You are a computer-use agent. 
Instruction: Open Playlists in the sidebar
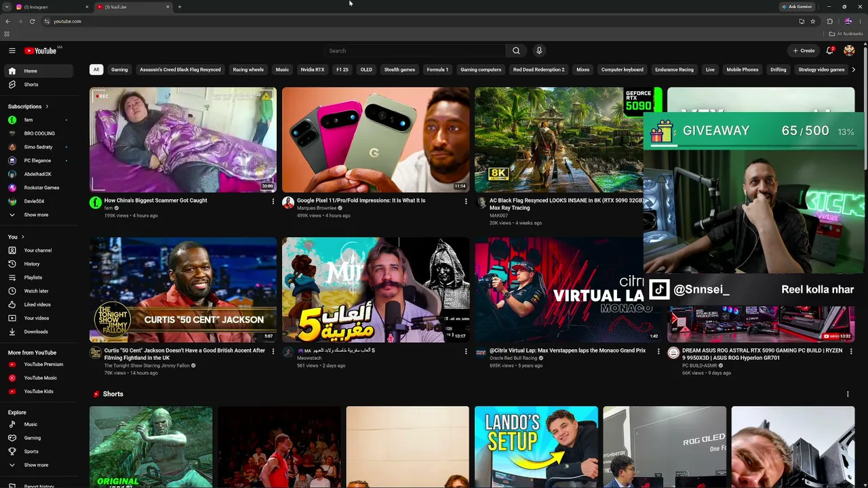(x=40, y=277)
